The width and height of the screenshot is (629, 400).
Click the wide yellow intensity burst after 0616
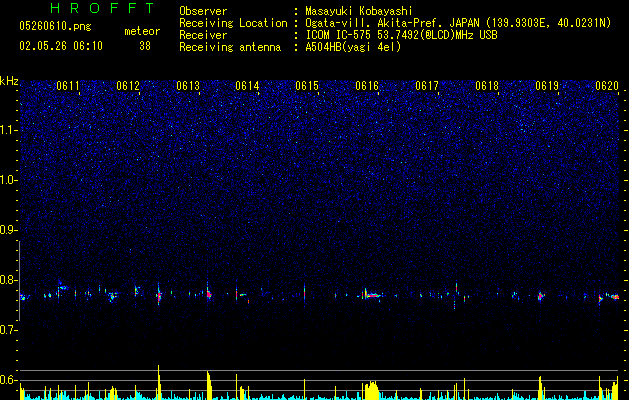[x=371, y=390]
